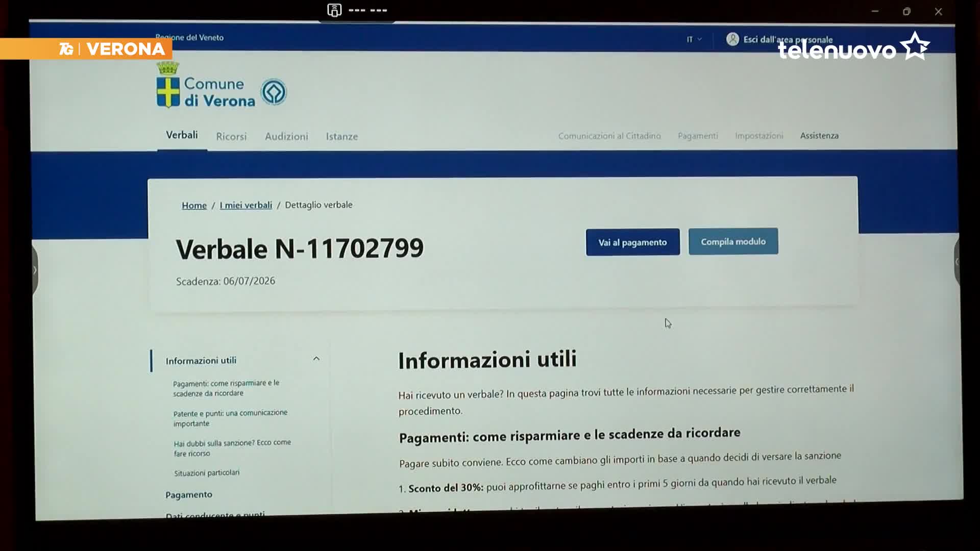Click the remote session icon in the title bar
Viewport: 980px width, 551px height.
coord(334,10)
